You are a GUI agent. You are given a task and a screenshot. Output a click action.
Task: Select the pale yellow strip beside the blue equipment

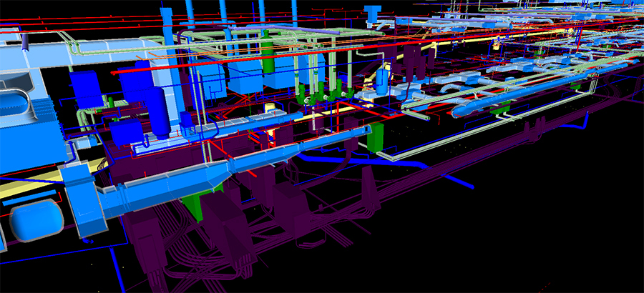(31, 183)
